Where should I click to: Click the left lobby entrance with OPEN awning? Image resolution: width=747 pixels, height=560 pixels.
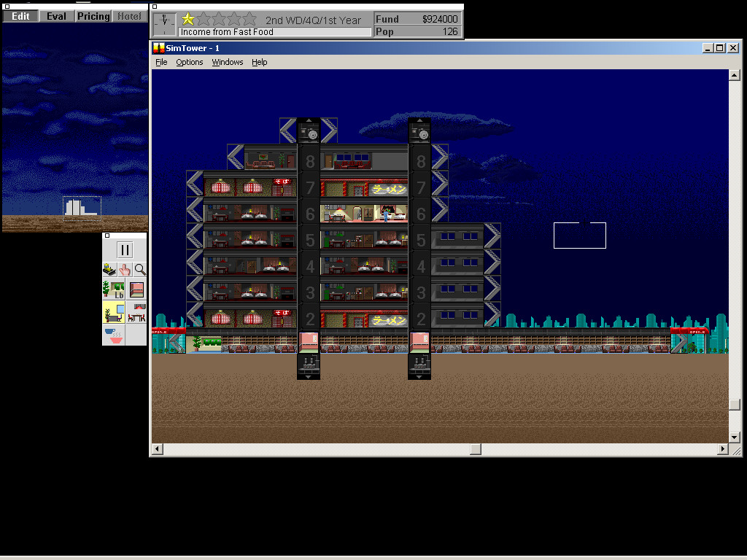click(x=169, y=341)
